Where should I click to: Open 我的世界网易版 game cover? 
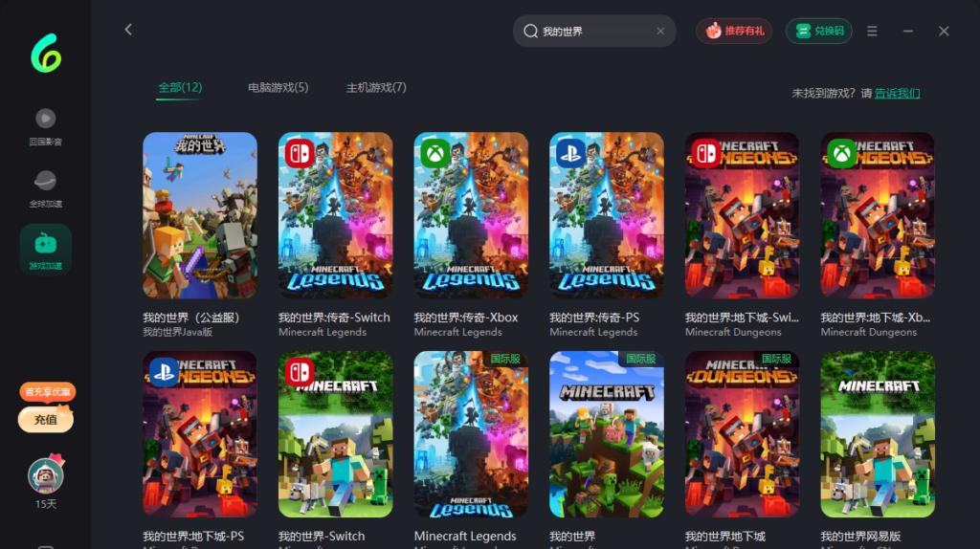click(x=879, y=434)
